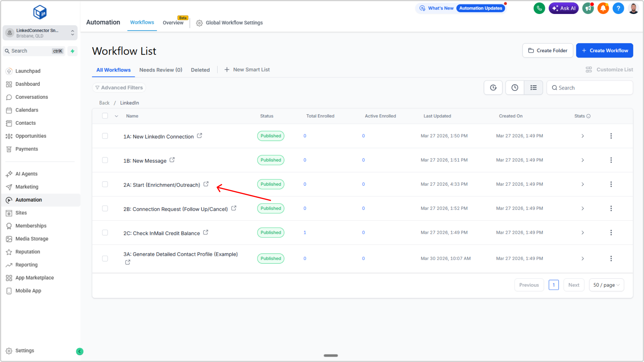644x362 pixels.
Task: Expand stats arrow for 2B: Connection Request
Action: (582, 208)
